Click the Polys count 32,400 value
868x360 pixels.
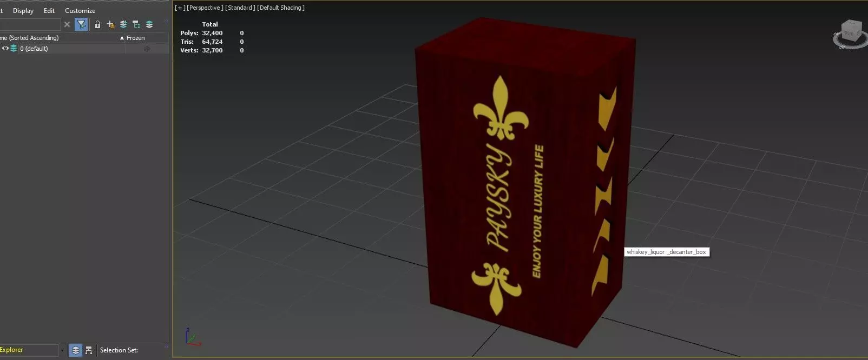212,33
